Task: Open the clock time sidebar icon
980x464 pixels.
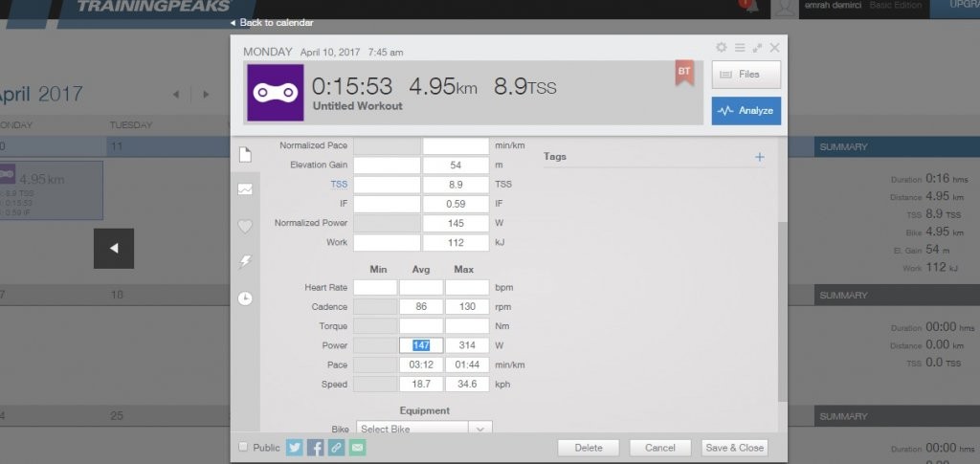Action: [245, 298]
